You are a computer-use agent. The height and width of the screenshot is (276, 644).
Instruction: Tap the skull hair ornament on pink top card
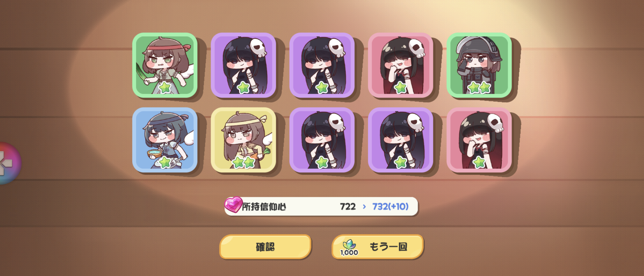(x=417, y=48)
